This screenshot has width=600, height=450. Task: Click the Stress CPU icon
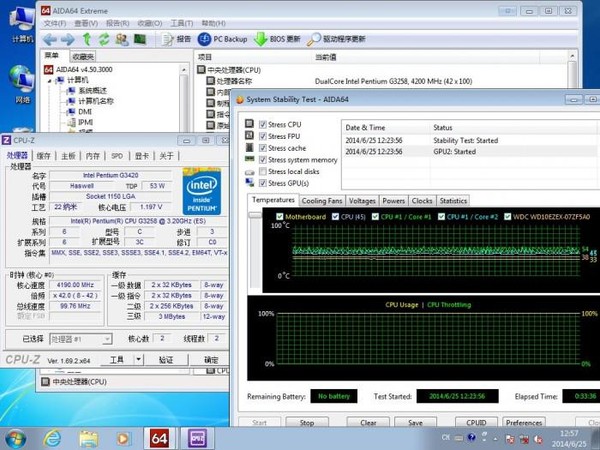pos(249,124)
